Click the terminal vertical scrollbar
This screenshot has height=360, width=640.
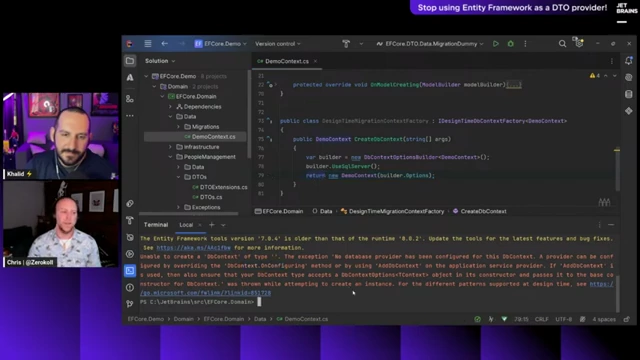[x=618, y=293]
